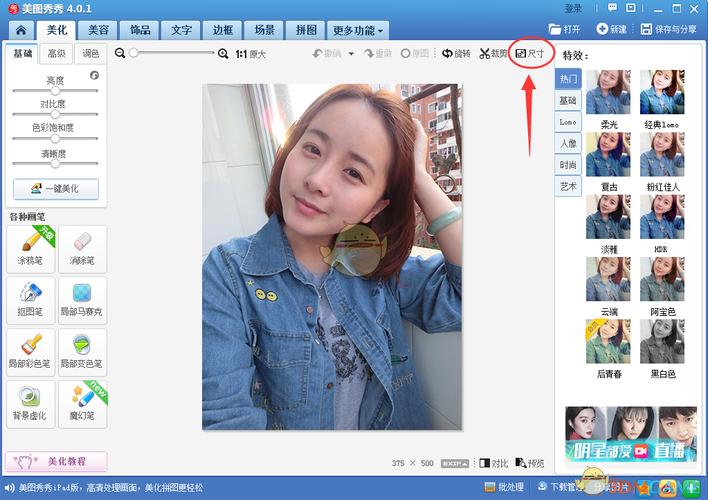Click the 裁剪 crop scissors tool
The width and height of the screenshot is (708, 500).
[x=492, y=53]
